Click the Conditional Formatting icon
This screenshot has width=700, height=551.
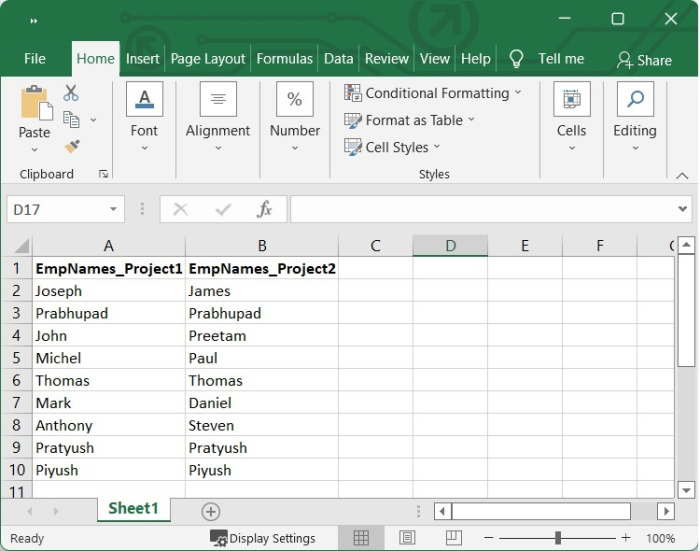pyautogui.click(x=353, y=93)
